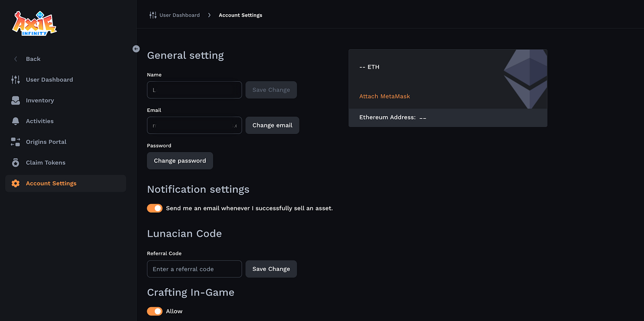Viewport: 644px width, 321px height.
Task: Navigate to Inventory in the sidebar menu
Action: point(40,100)
